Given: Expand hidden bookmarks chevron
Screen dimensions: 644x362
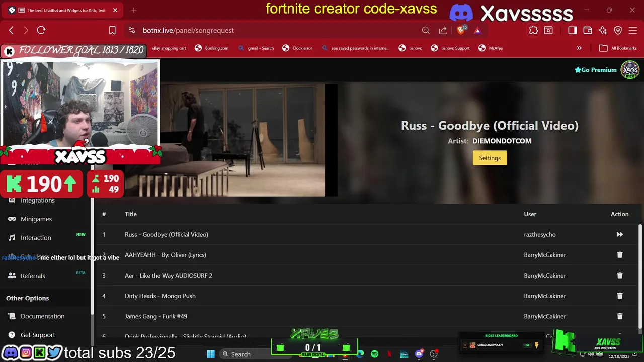Looking at the screenshot, I should [x=579, y=48].
